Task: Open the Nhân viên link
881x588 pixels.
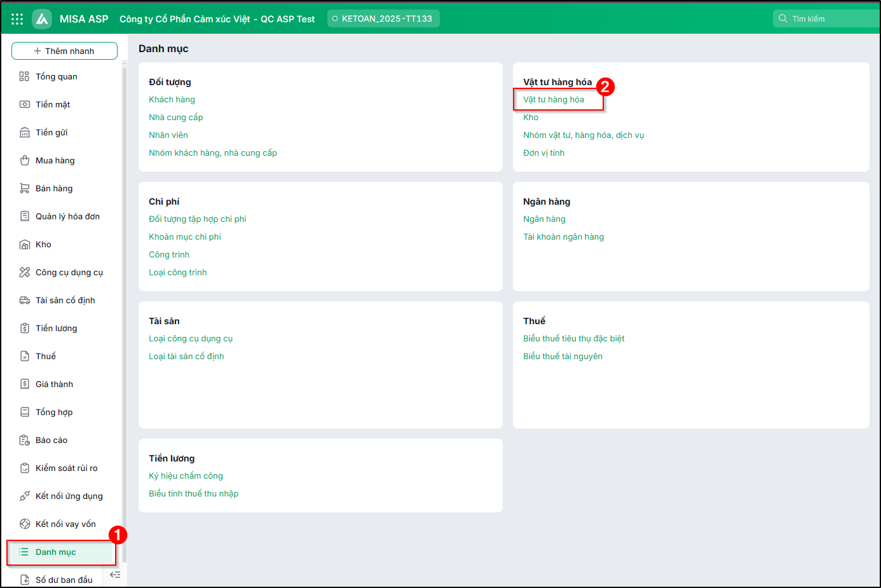Action: pos(168,135)
